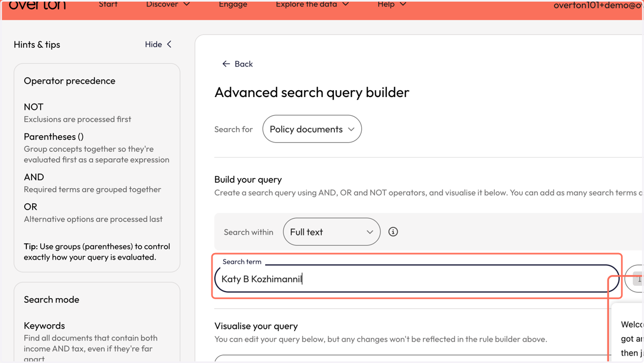644x363 pixels.
Task: Open the Engage page
Action: tap(233, 4)
